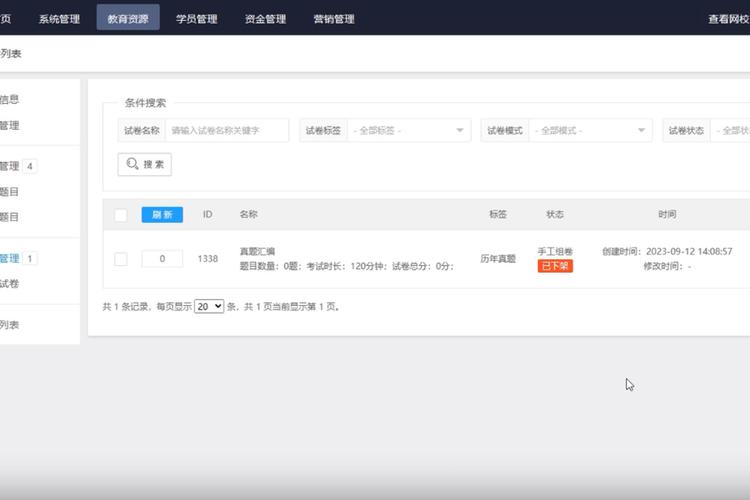The width and height of the screenshot is (750, 500).
Task: Open the per-page 20 dropdown
Action: point(209,306)
